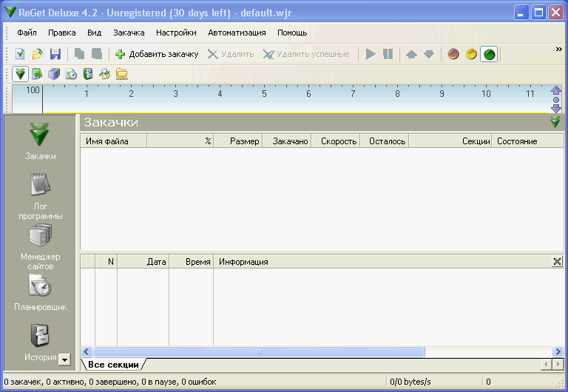Move download down with the down arrow icon
568x392 pixels.
click(x=429, y=54)
